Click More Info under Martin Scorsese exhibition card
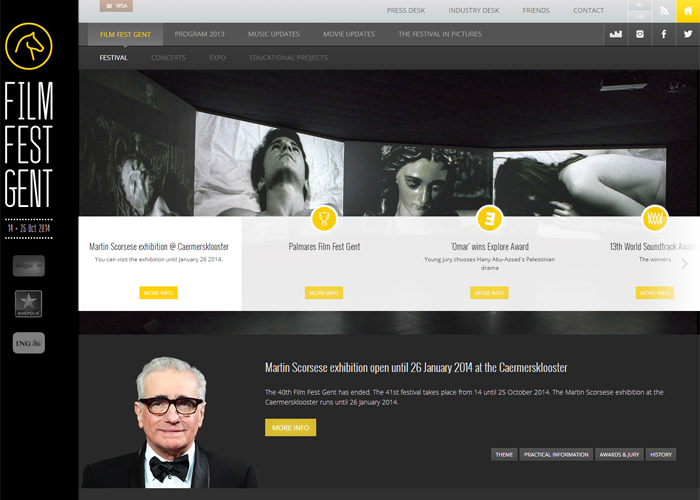The height and width of the screenshot is (500, 700). (158, 293)
